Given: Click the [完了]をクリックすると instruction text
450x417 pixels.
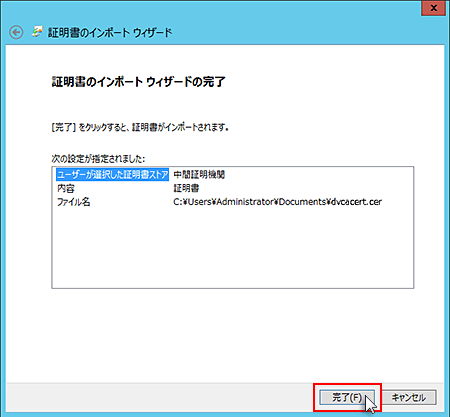Looking at the screenshot, I should tap(140, 127).
